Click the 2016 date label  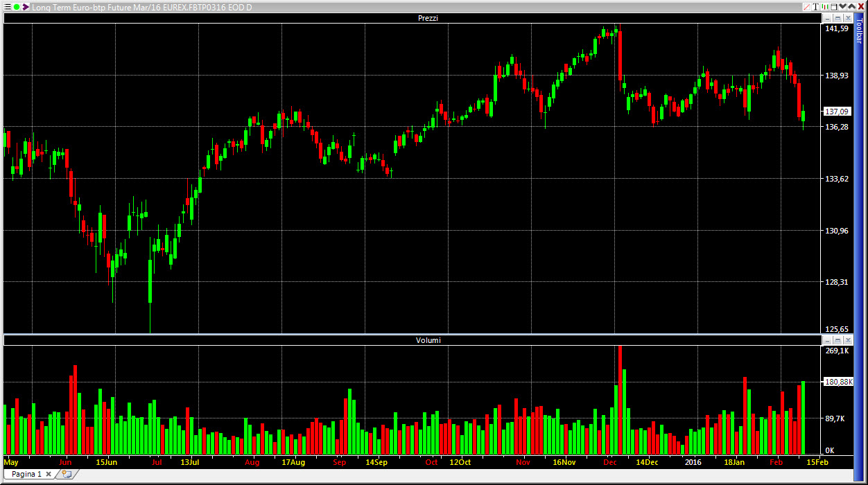click(x=693, y=462)
